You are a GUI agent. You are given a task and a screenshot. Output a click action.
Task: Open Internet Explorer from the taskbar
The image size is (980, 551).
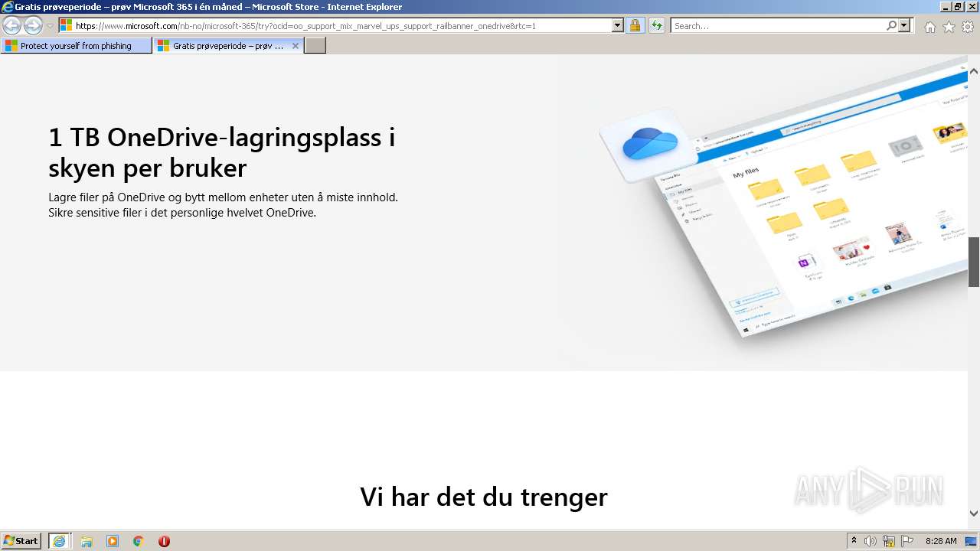60,541
